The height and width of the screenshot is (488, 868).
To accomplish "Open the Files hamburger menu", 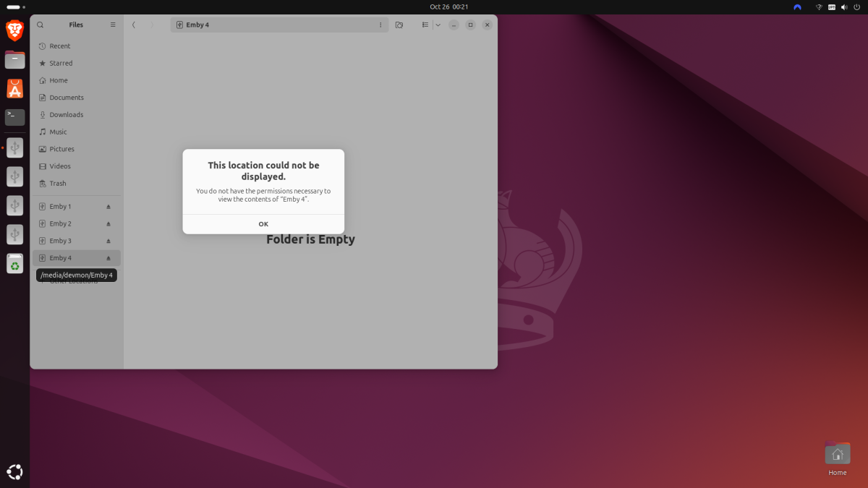I will click(x=113, y=25).
